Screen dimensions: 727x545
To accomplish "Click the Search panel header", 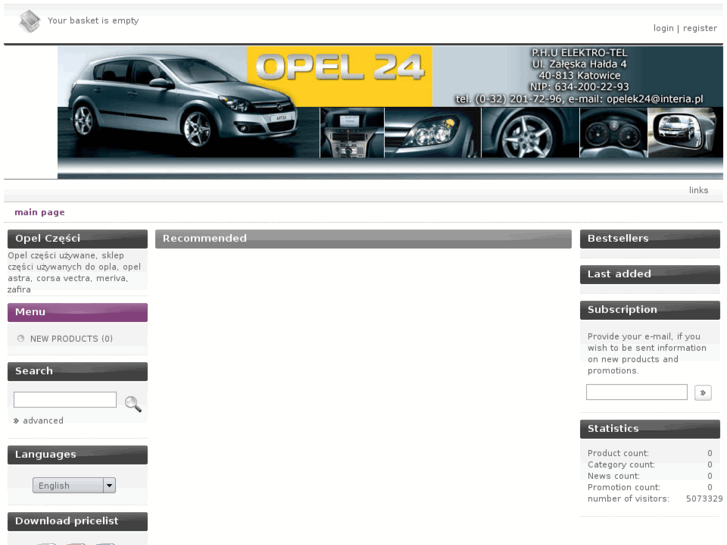I will click(x=77, y=371).
